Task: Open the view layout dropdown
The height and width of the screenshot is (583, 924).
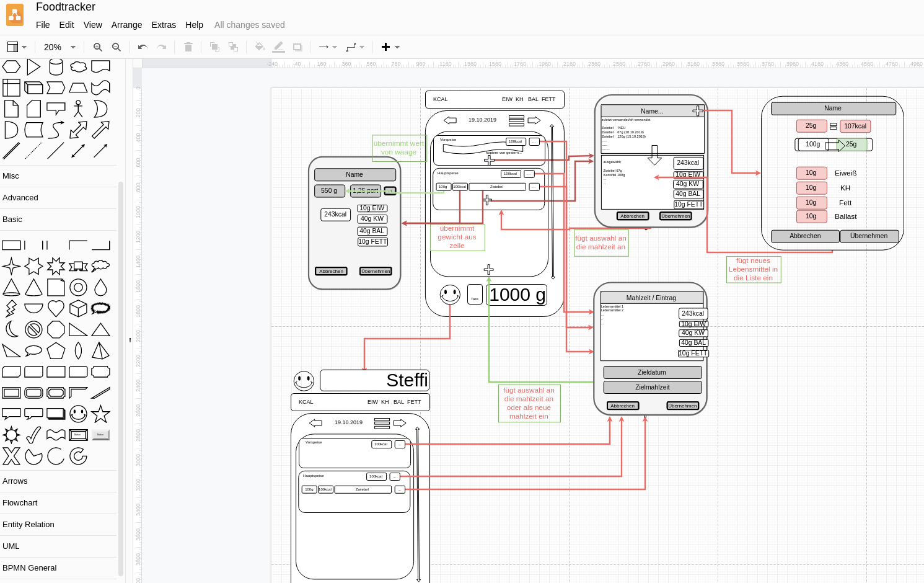Action: [x=17, y=47]
